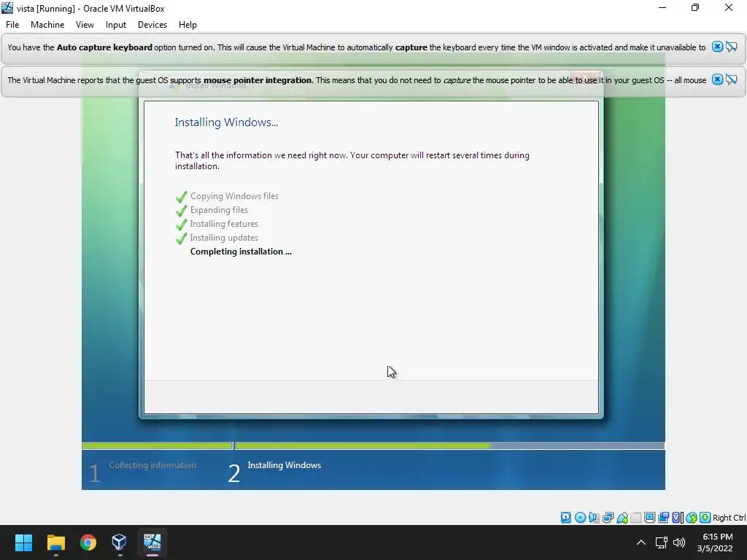Click the 'Expanding files' step
Image resolution: width=747 pixels, height=560 pixels.
tap(219, 209)
